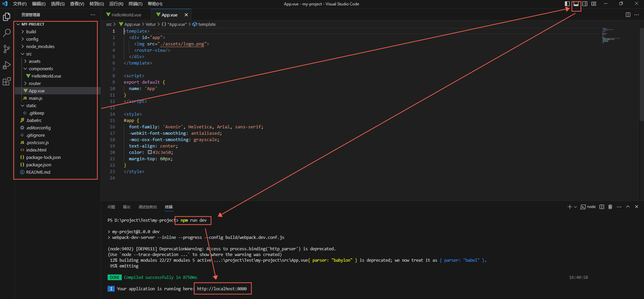This screenshot has height=299, width=644.
Task: Open package.json file
Action: pos(57,165)
